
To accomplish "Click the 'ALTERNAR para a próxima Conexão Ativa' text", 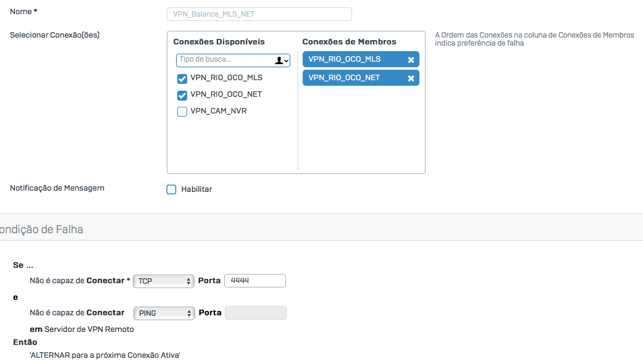I will point(105,355).
